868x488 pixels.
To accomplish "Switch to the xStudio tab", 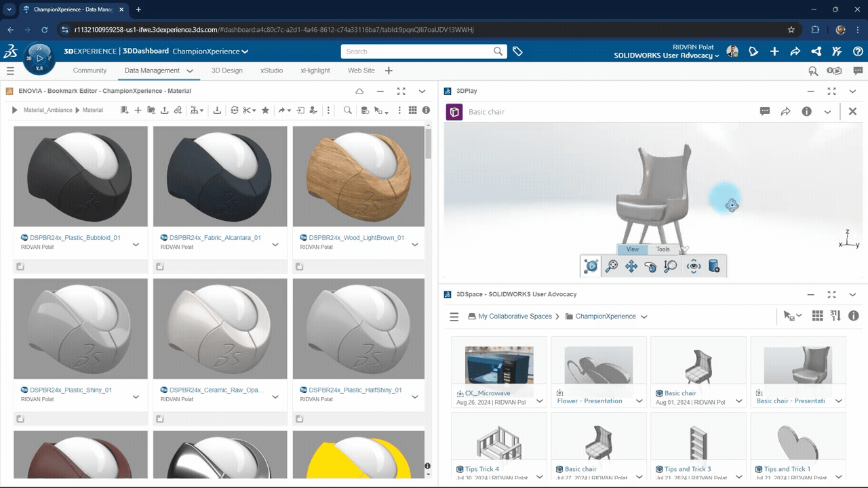I will [x=271, y=70].
